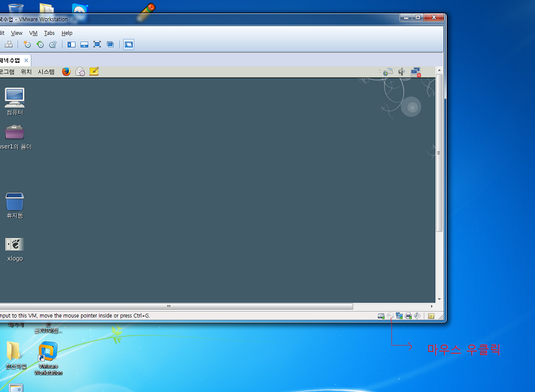Click the revert to snapshot toolbar icon

[40, 44]
